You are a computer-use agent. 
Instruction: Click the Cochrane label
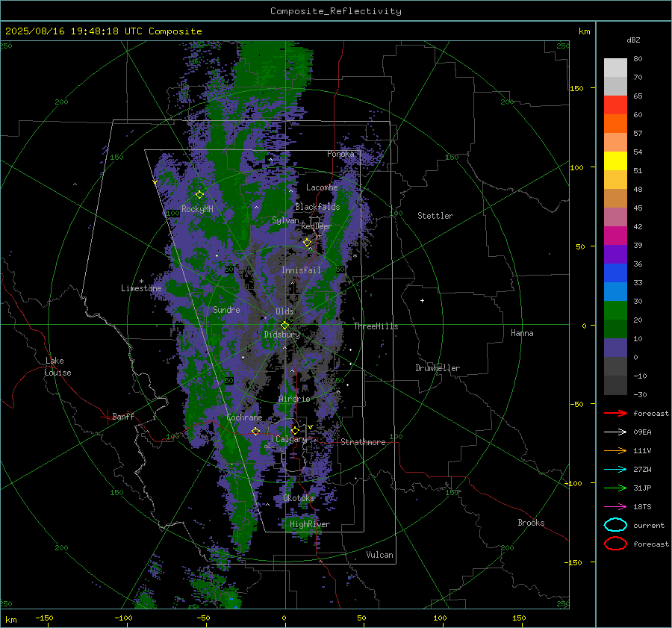pos(244,417)
